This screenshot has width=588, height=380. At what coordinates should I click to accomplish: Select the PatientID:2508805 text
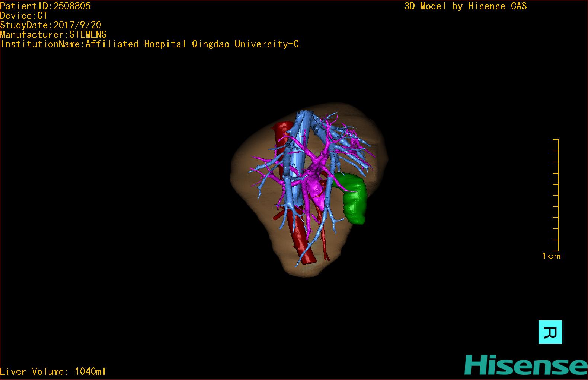pos(45,6)
